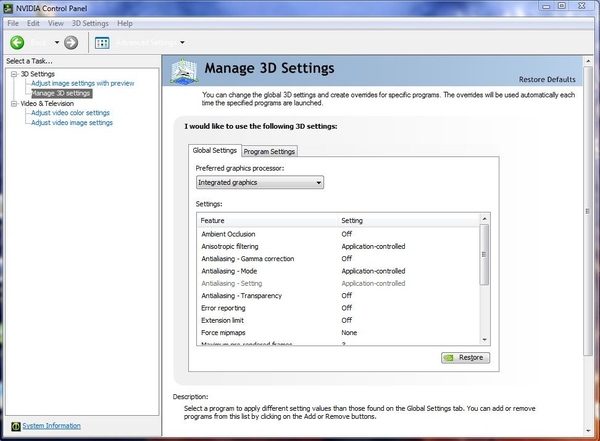The width and height of the screenshot is (600, 441).
Task: Open the Advanced Settings dropdown arrow
Action: point(182,42)
